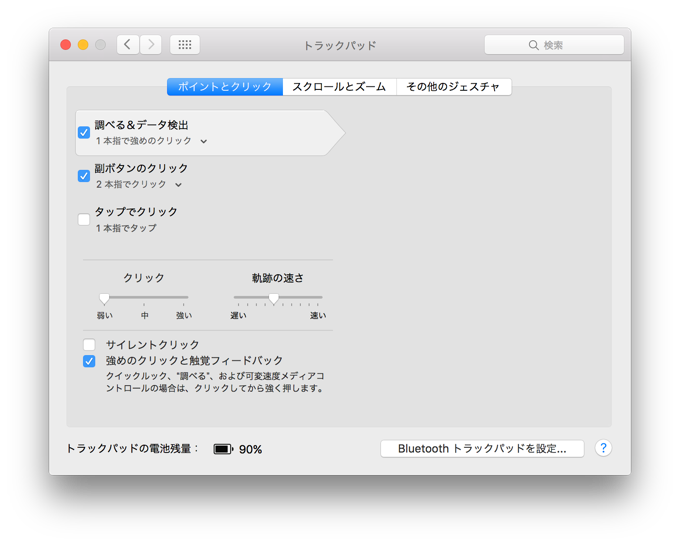The height and width of the screenshot is (545, 680).
Task: Go back with the left arrow button
Action: pos(128,45)
